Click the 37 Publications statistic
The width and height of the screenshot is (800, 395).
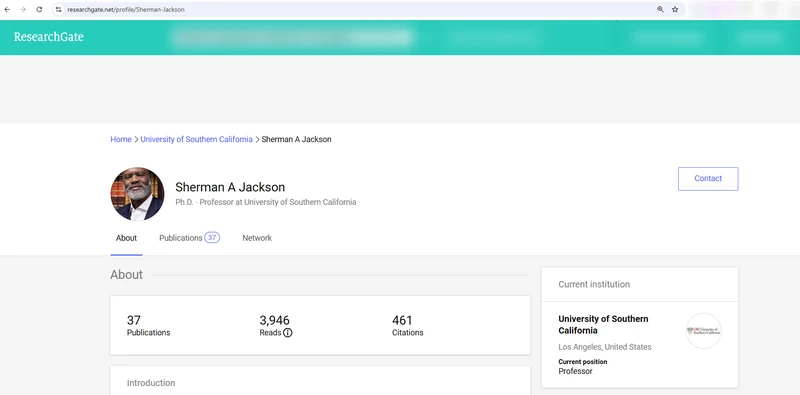(148, 326)
